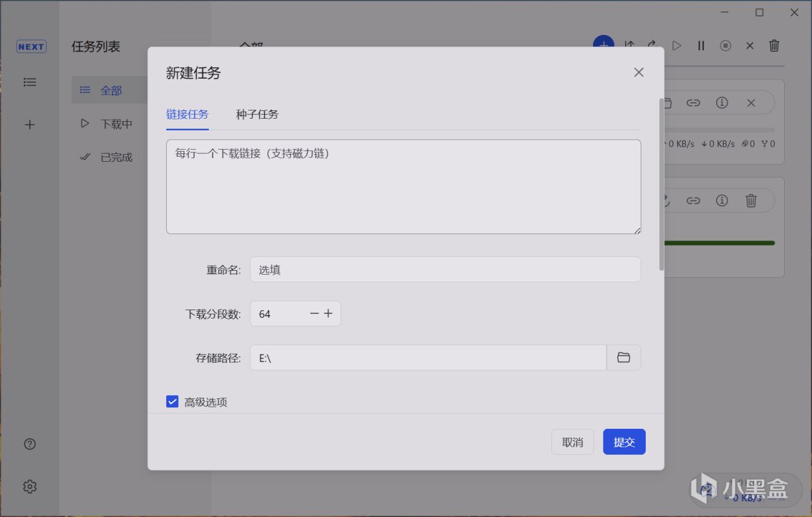Copy link icon on the first task card
The width and height of the screenshot is (812, 517).
point(693,103)
